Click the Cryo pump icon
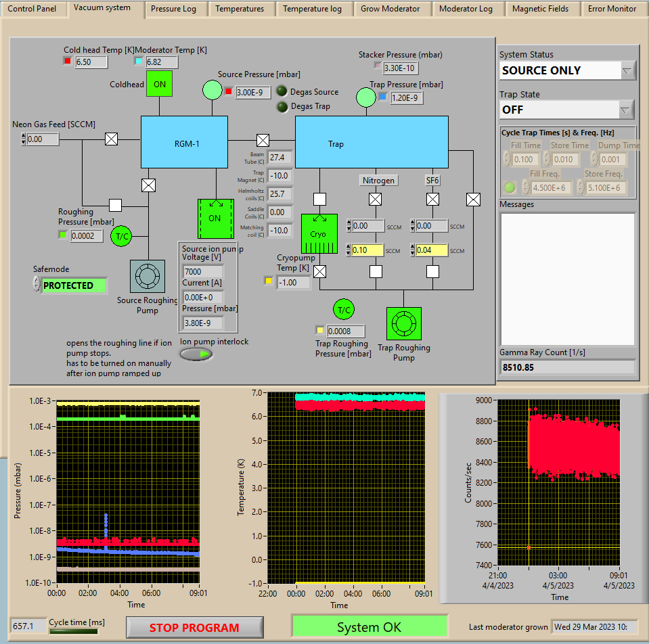The width and height of the screenshot is (649, 644). click(x=319, y=233)
